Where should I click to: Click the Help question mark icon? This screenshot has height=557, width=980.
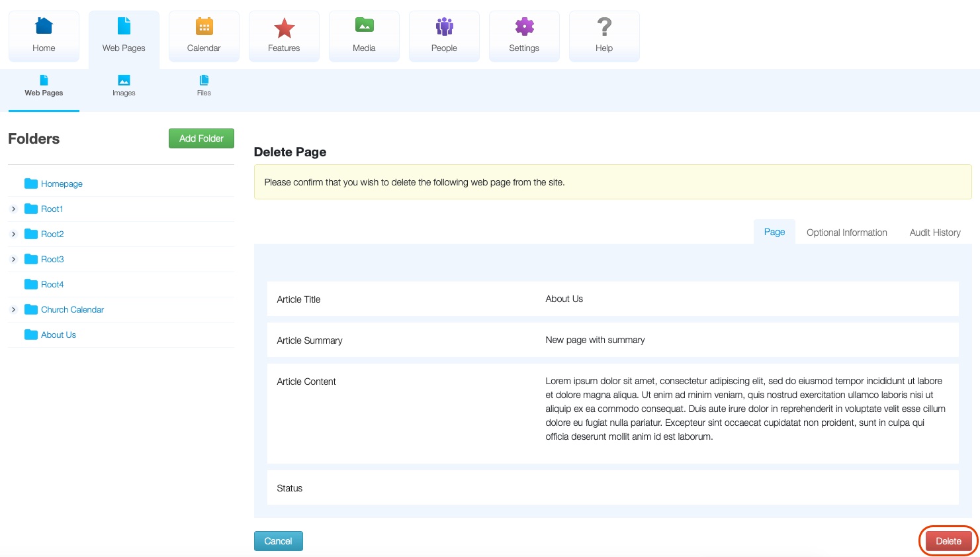(604, 26)
